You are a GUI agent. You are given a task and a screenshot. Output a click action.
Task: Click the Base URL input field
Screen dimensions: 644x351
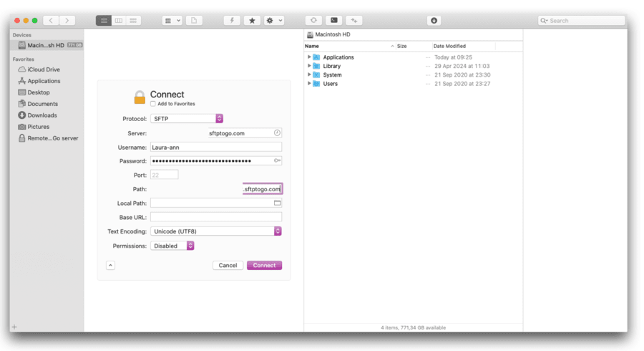[x=216, y=217]
